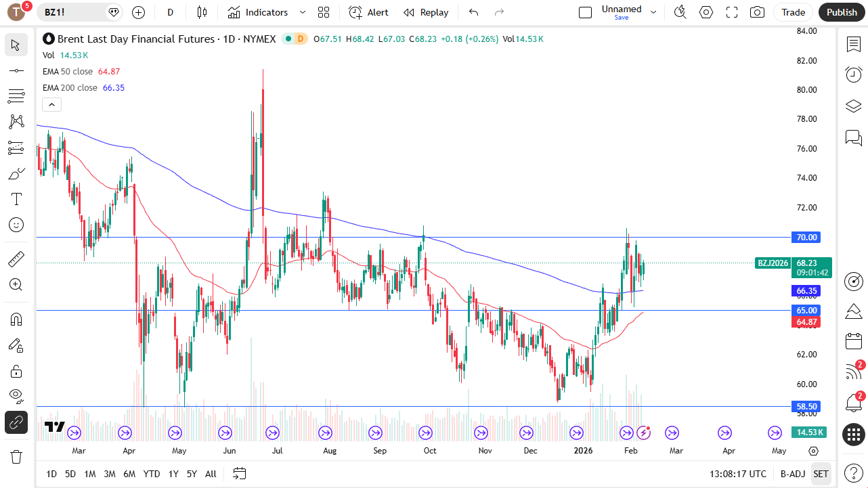
Task: Toggle magnet mode for drawings
Action: (x=16, y=319)
